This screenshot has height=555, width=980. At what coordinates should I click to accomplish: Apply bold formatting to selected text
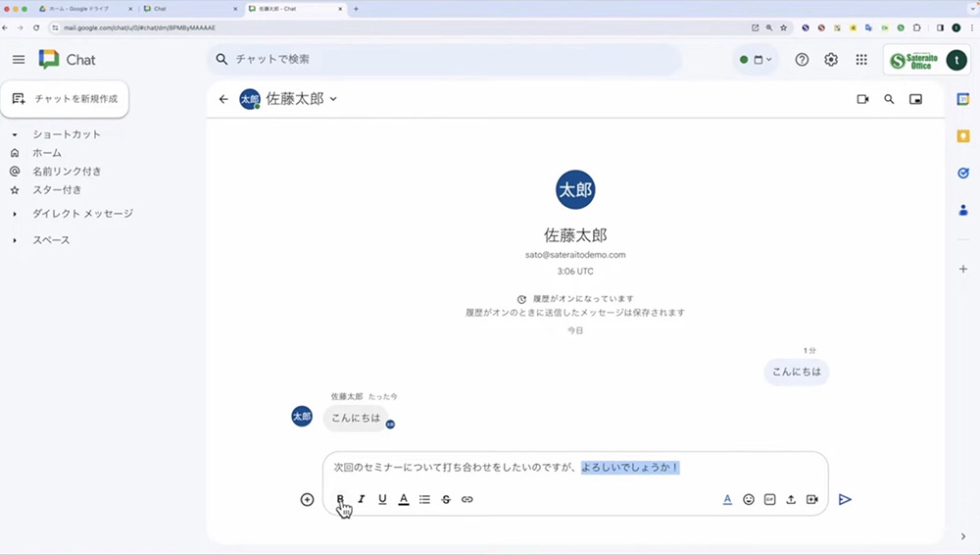340,499
